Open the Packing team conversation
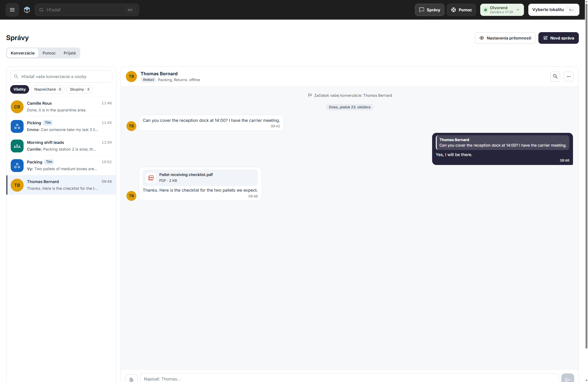Image resolution: width=588 pixels, height=382 pixels. [61, 166]
